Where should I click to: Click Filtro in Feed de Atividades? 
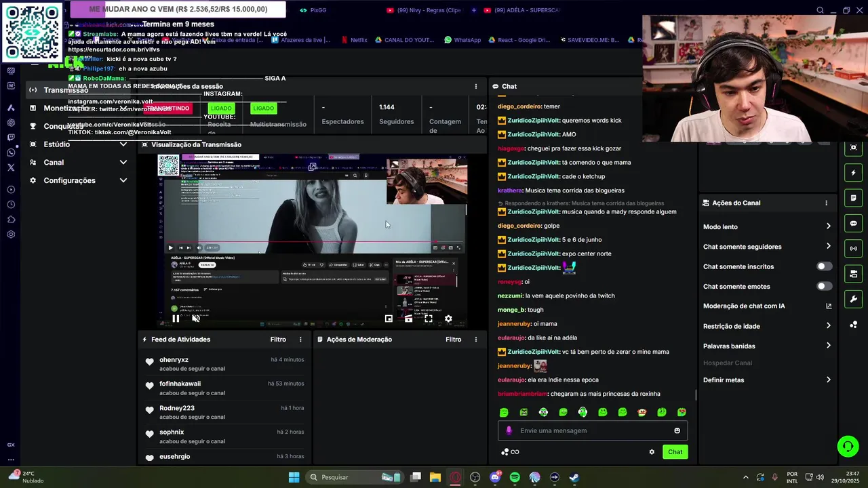point(278,340)
